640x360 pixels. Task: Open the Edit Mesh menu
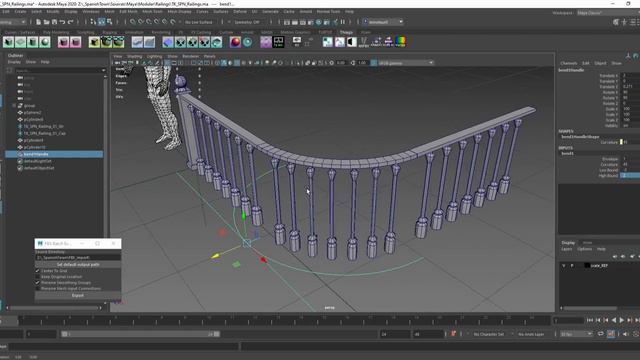129,12
